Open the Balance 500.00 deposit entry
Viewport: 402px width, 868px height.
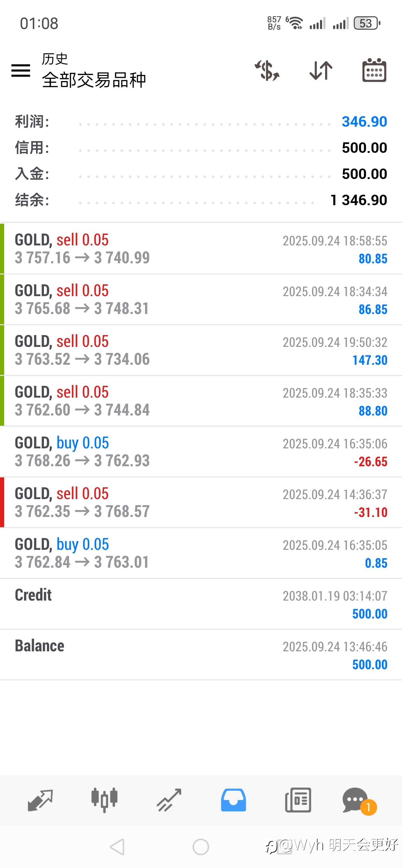(x=201, y=655)
